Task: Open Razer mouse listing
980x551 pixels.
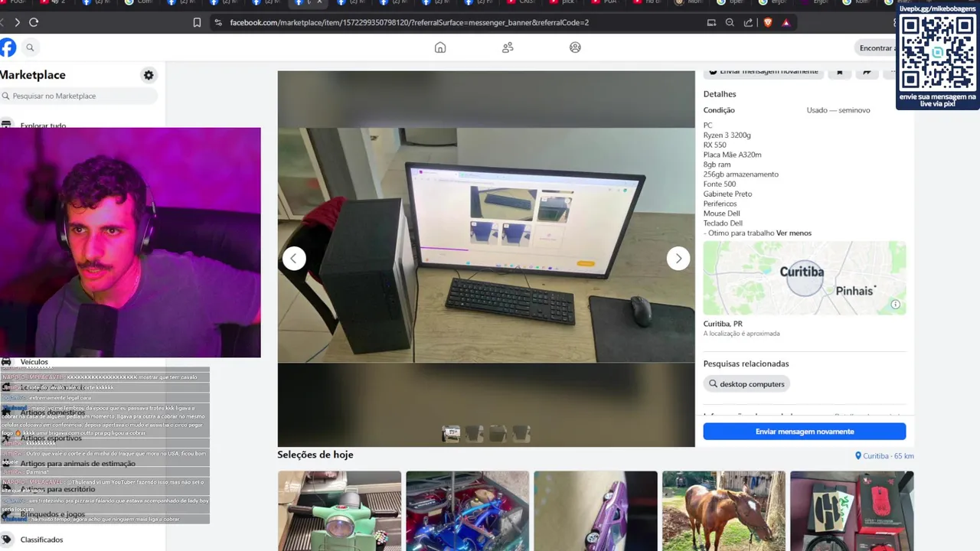Action: [x=851, y=510]
